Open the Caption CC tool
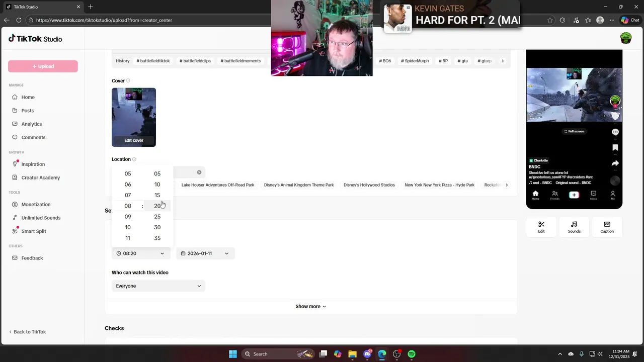This screenshot has width=644, height=362. pos(607,227)
